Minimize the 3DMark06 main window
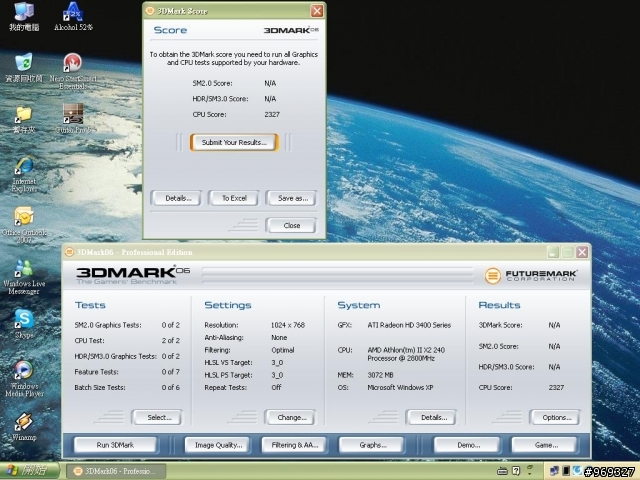Image resolution: width=640 pixels, height=480 pixels. coord(553,252)
